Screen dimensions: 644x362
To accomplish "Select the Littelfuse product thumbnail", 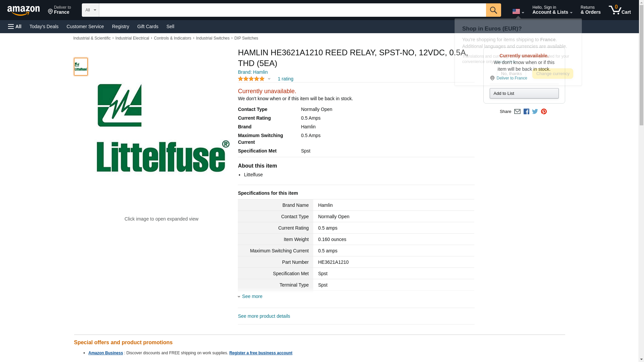I will coord(81,67).
